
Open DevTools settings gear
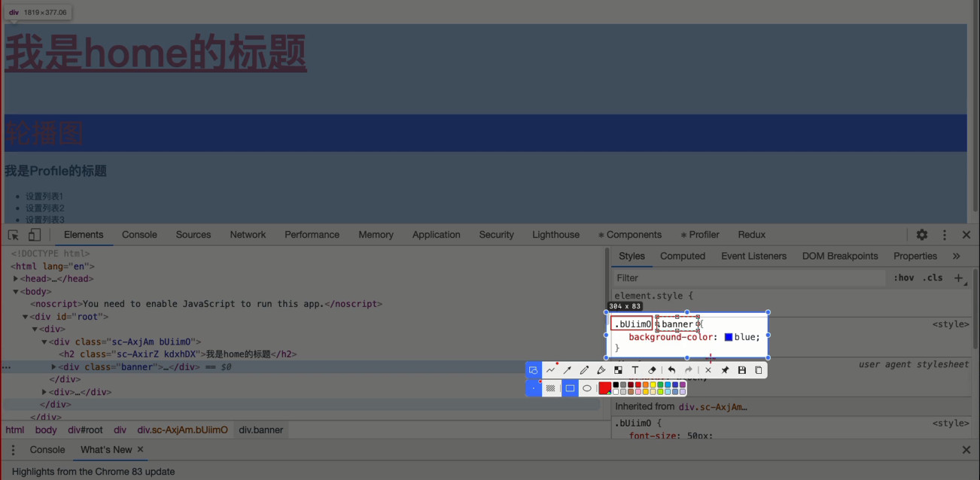(922, 235)
